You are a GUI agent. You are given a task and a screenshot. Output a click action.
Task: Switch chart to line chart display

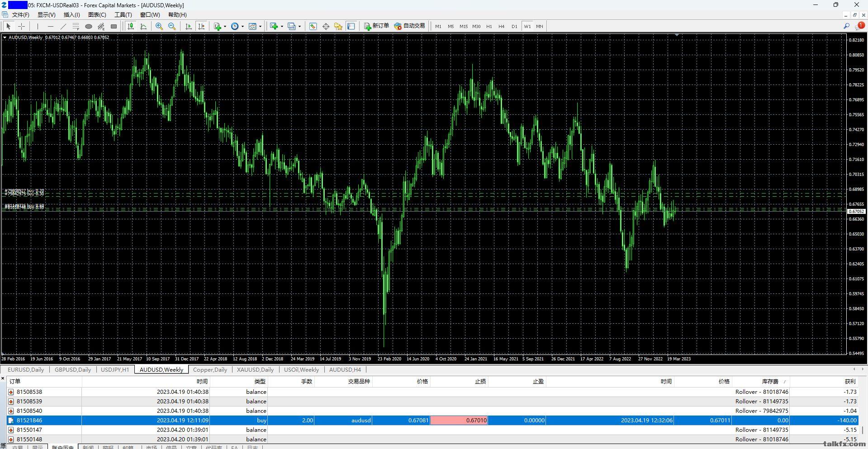click(x=143, y=26)
